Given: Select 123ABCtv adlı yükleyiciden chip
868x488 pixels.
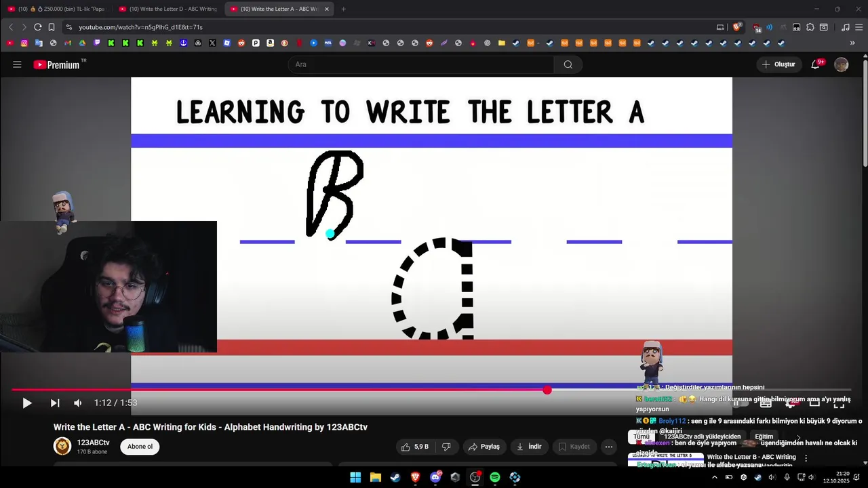Looking at the screenshot, I should [702, 437].
